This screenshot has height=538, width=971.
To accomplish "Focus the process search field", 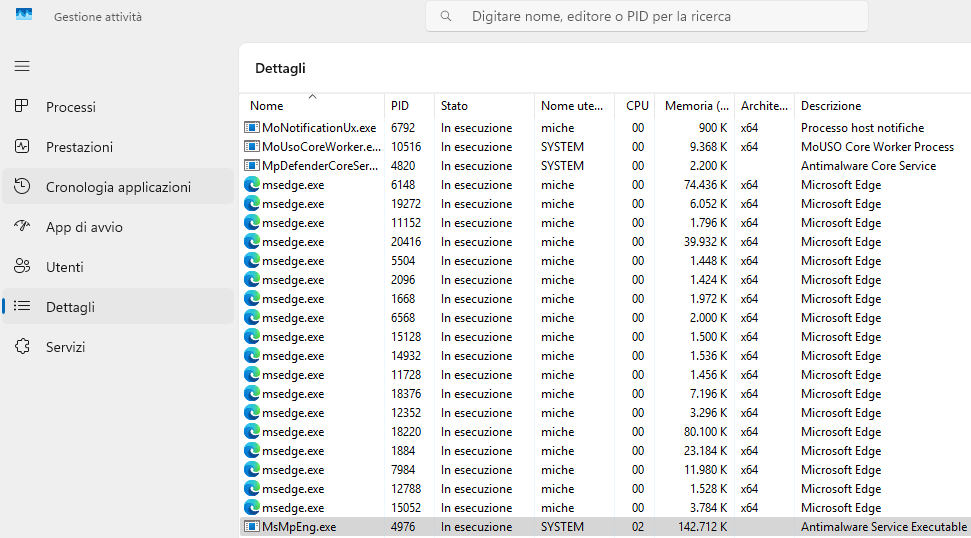I will [x=647, y=16].
